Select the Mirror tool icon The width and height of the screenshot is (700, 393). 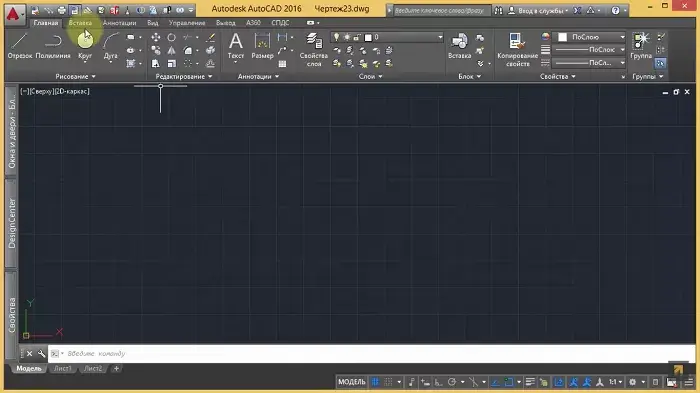click(171, 50)
